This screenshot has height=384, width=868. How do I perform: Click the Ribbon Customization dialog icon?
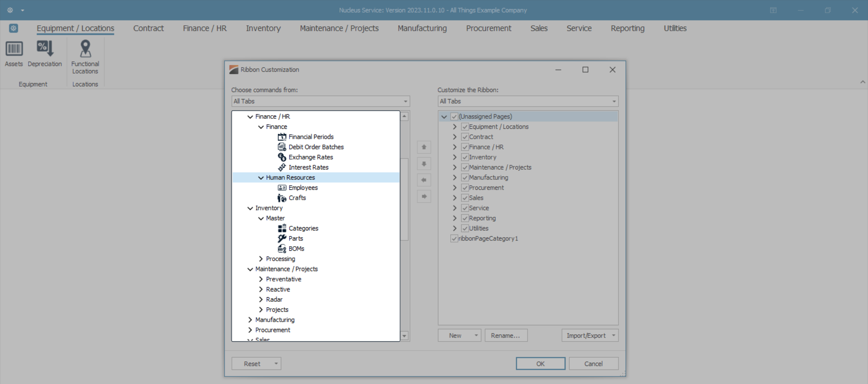point(234,70)
